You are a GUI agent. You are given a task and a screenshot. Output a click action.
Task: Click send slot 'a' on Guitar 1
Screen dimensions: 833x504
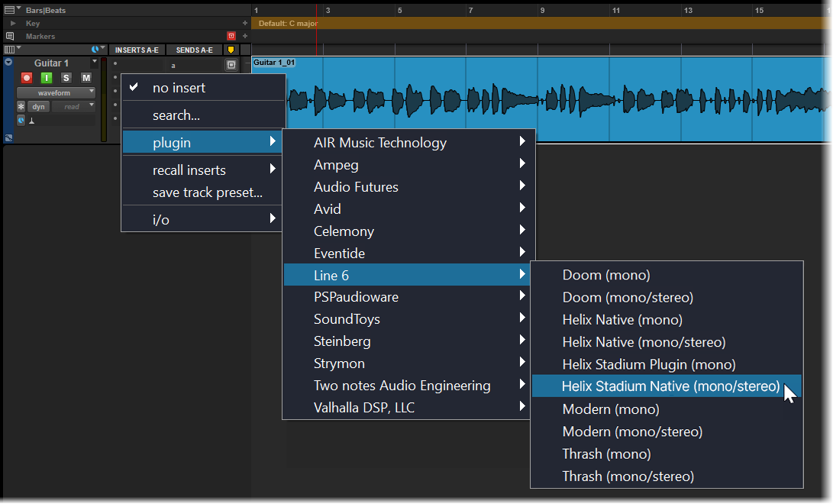195,66
